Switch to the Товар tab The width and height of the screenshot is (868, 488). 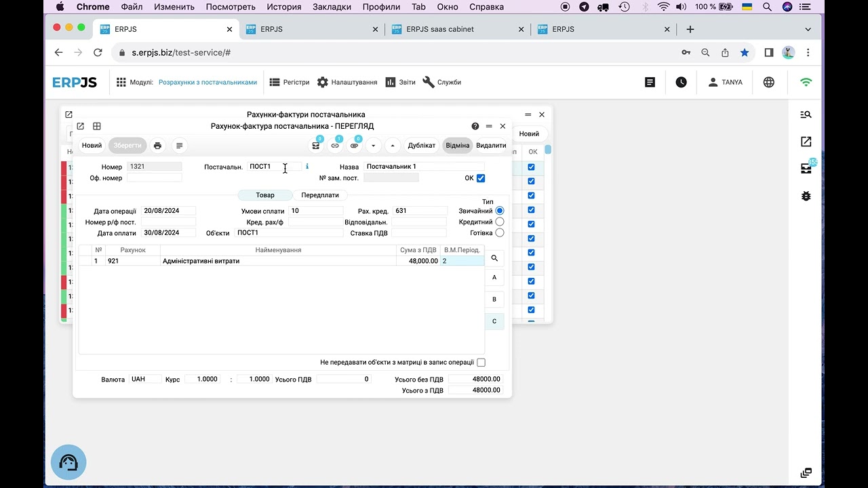tap(265, 195)
